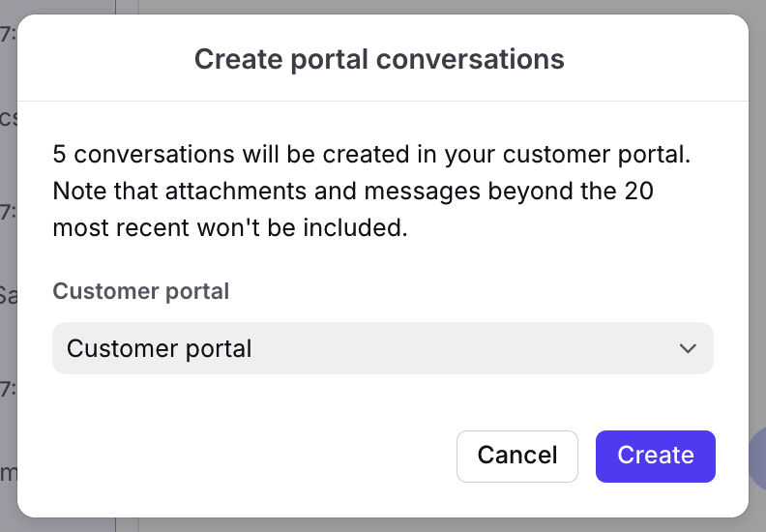
Task: Click the purple circular button behind the dialog edge
Action: tap(756, 456)
